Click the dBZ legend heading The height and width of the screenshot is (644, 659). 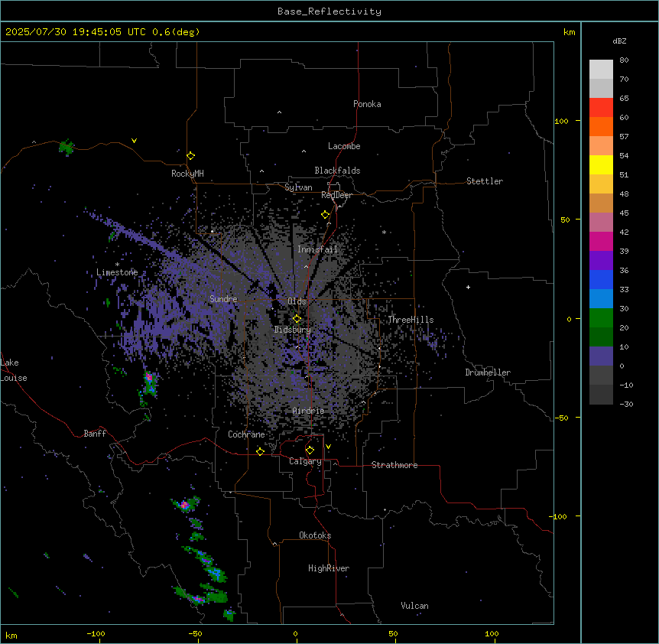coord(619,41)
